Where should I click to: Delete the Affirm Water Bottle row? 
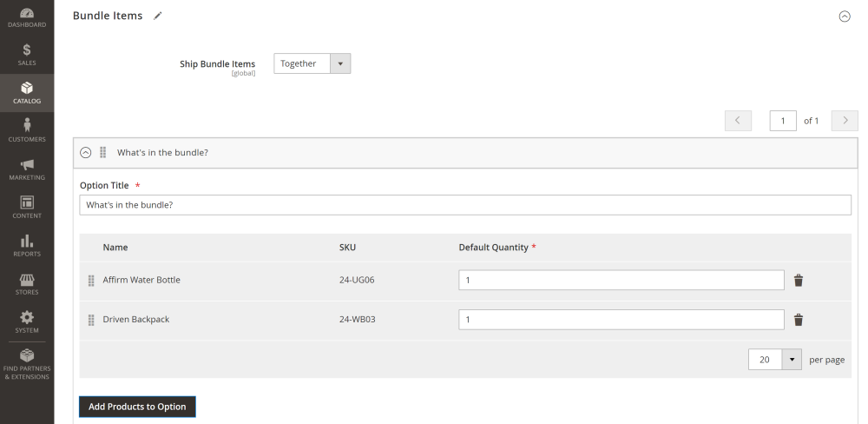(x=799, y=281)
